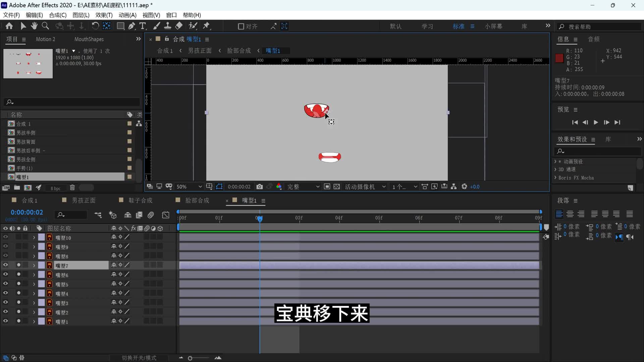Switch to the 小屏幕 workspace
Image resolution: width=644 pixels, height=362 pixels.
493,26
